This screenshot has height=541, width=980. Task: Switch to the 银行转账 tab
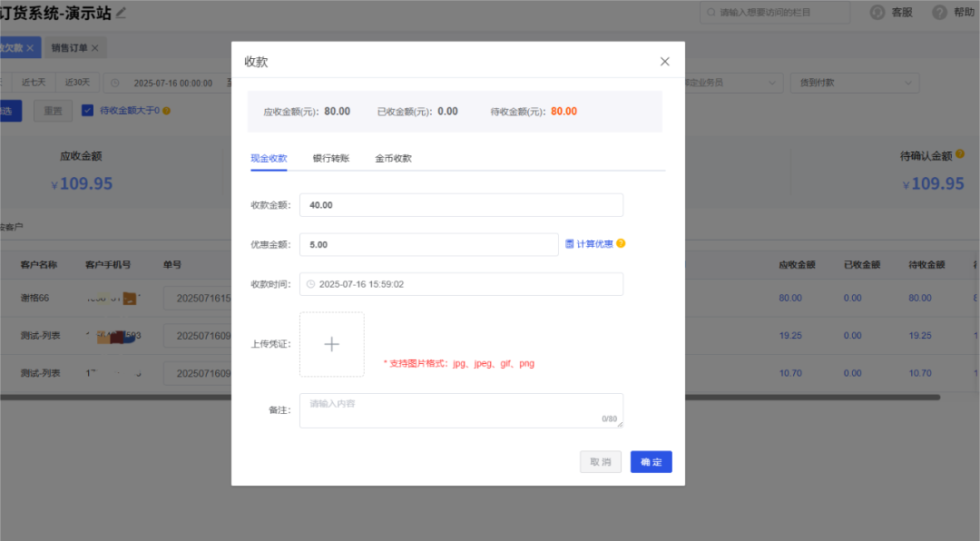(331, 156)
